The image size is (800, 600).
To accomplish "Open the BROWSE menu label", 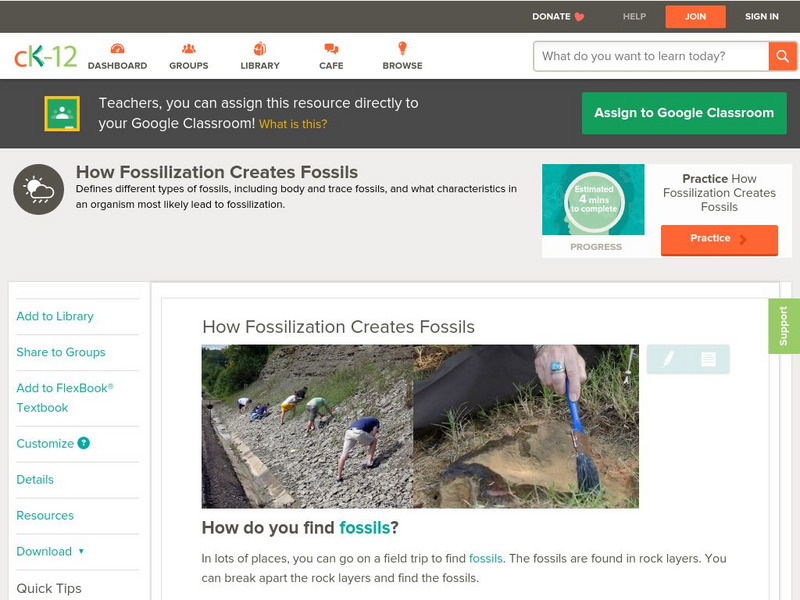I will pyautogui.click(x=403, y=66).
